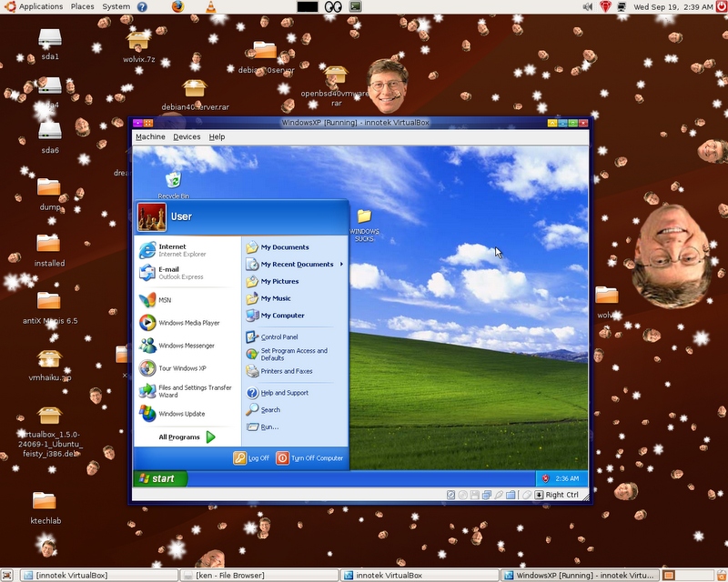
Task: Click the hard disk indicator in VirtualBox status bar
Action: click(450, 495)
